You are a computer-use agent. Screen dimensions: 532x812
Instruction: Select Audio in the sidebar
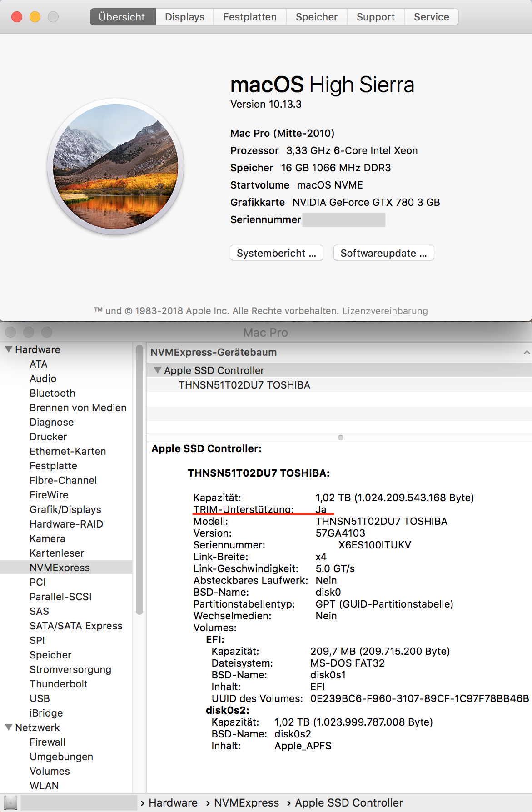coord(43,379)
